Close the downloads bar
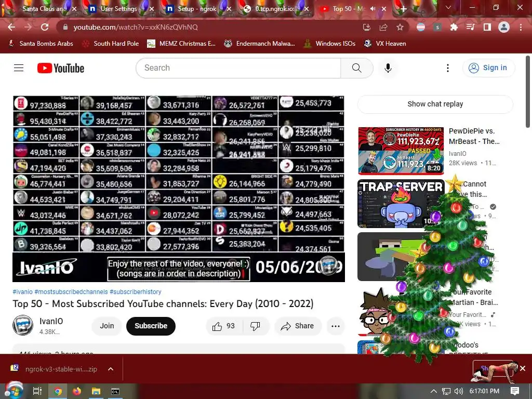 click(523, 368)
